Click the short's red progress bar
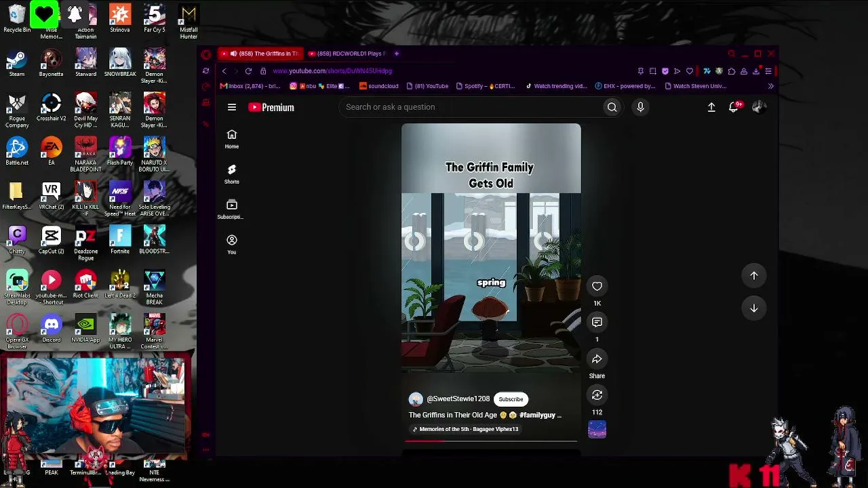Screen dimensions: 868x488 491,441
